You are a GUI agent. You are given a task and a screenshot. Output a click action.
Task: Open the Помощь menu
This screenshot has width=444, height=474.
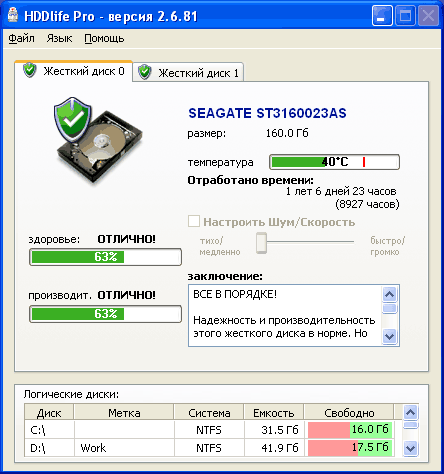(x=104, y=38)
